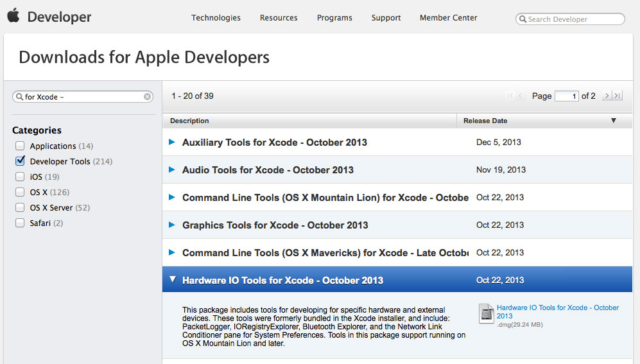Select 'Graphics Tools for Xcode - October 2013' title

[275, 225]
